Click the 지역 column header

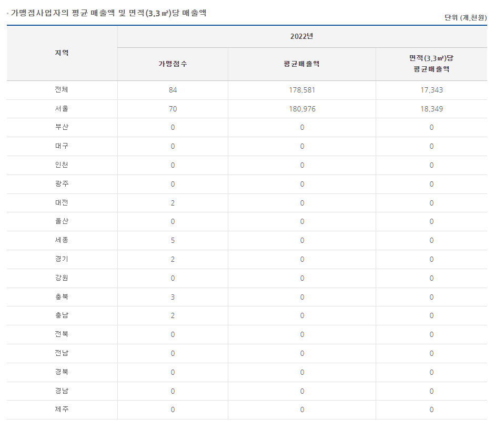tap(62, 53)
